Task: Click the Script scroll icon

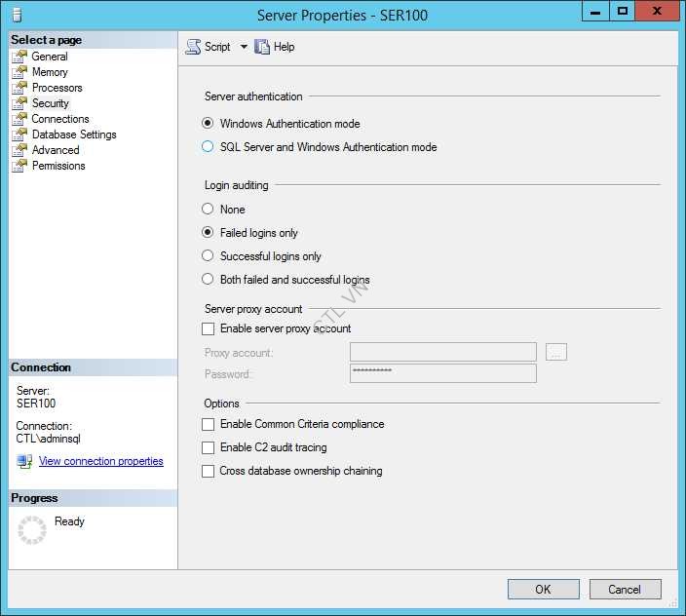Action: click(193, 47)
